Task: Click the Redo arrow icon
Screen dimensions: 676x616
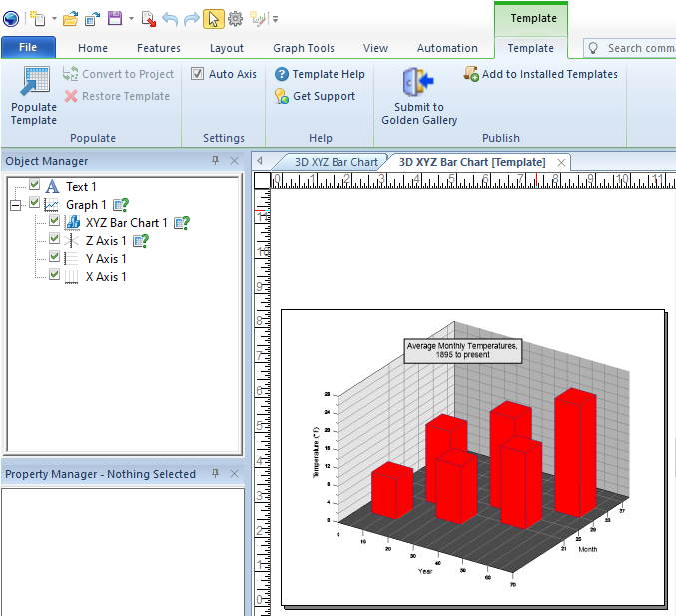Action: (192, 18)
